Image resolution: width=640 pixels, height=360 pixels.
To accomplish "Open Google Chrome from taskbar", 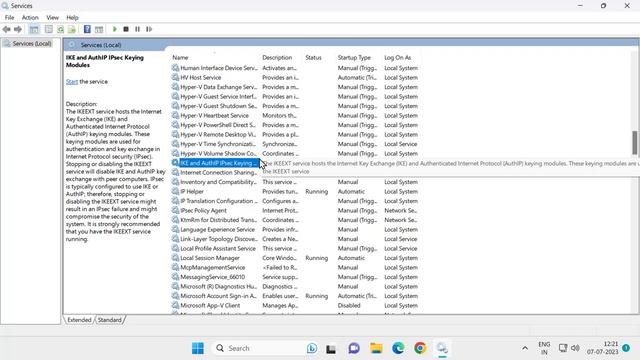I will [420, 348].
